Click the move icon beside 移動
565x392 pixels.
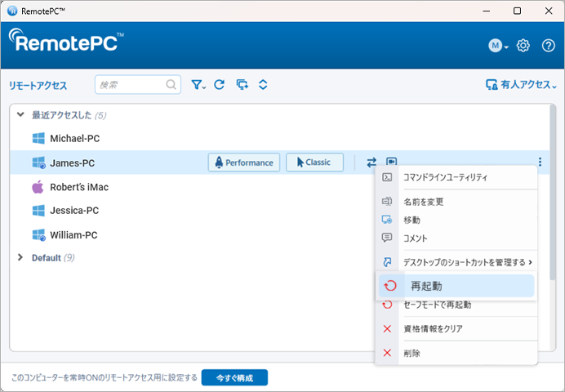387,219
